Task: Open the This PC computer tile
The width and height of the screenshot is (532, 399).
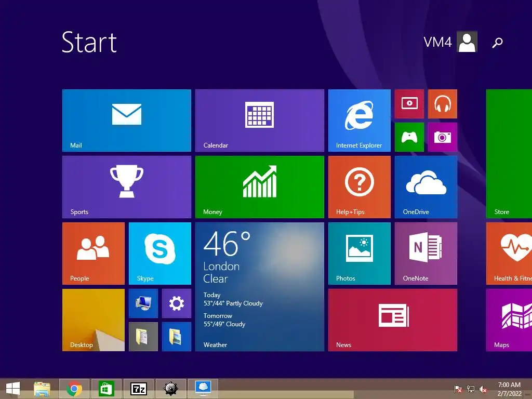Action: pyautogui.click(x=143, y=303)
